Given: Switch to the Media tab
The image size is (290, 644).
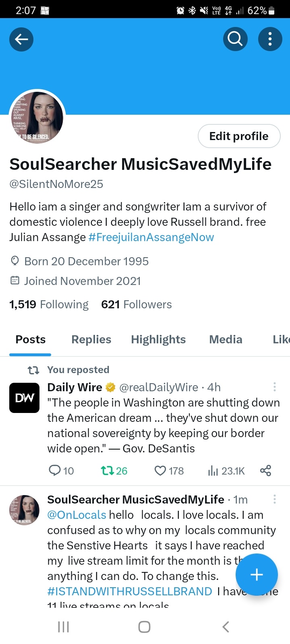Looking at the screenshot, I should [x=226, y=340].
